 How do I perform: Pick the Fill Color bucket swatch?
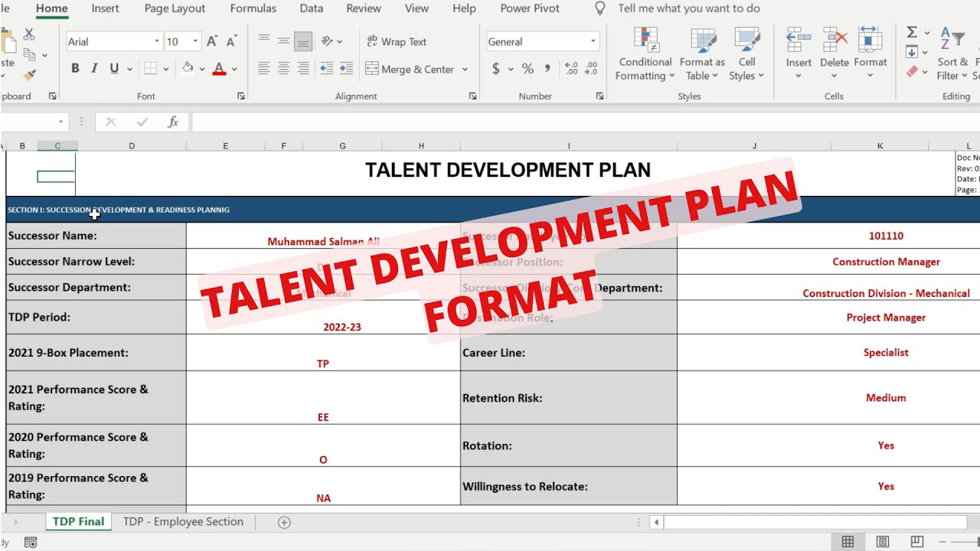pyautogui.click(x=188, y=68)
